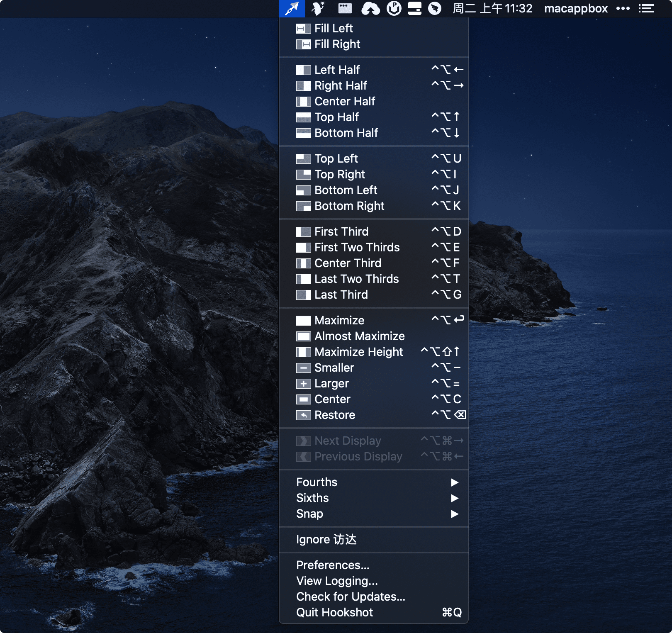Click the Almost Maximize icon
This screenshot has width=672, height=633.
pos(303,336)
